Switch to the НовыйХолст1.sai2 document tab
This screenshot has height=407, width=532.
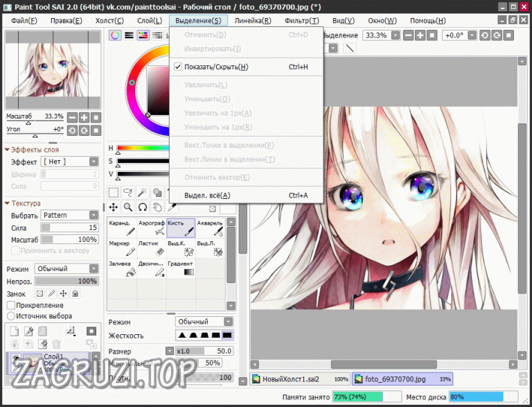tap(294, 379)
